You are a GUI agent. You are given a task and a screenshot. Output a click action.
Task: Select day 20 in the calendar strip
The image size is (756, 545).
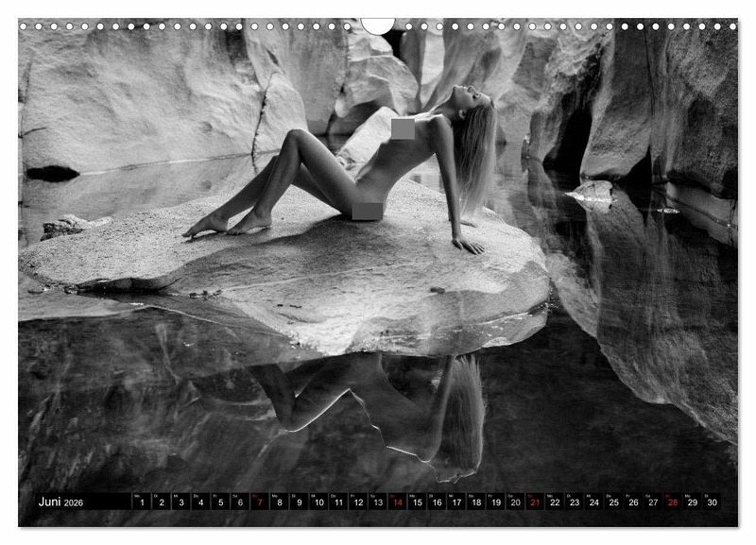point(515,502)
